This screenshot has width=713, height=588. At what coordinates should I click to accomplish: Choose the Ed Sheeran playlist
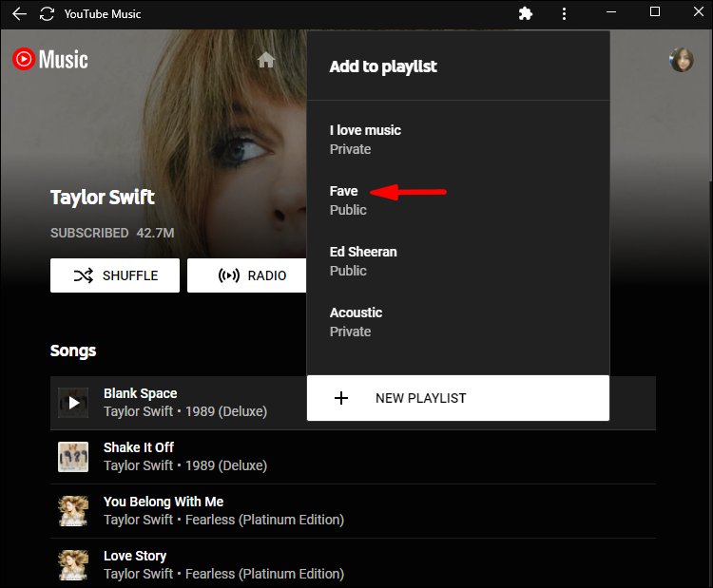click(x=363, y=260)
